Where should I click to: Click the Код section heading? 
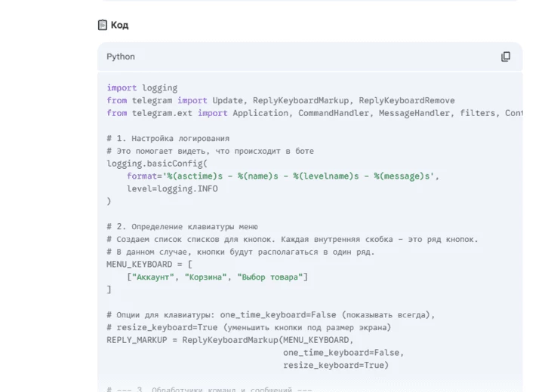click(119, 25)
